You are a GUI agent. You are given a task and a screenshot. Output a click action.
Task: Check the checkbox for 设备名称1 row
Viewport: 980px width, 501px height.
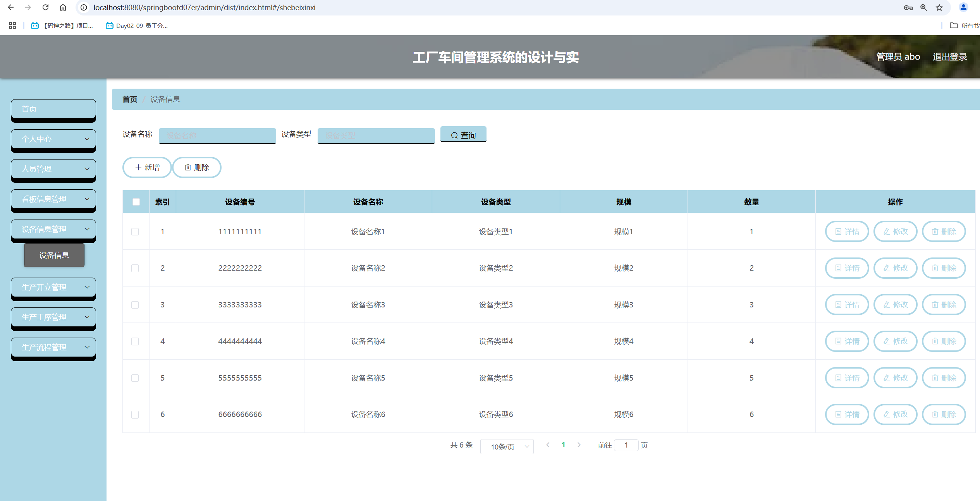(136, 232)
